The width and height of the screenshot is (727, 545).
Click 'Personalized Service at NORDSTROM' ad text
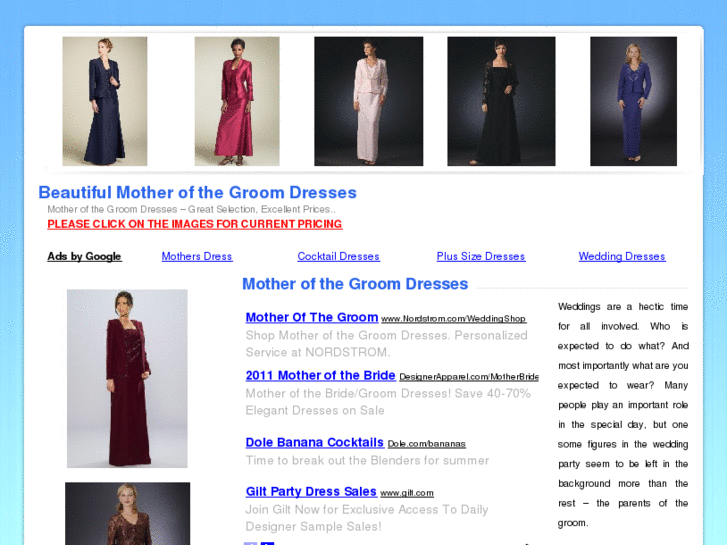386,344
